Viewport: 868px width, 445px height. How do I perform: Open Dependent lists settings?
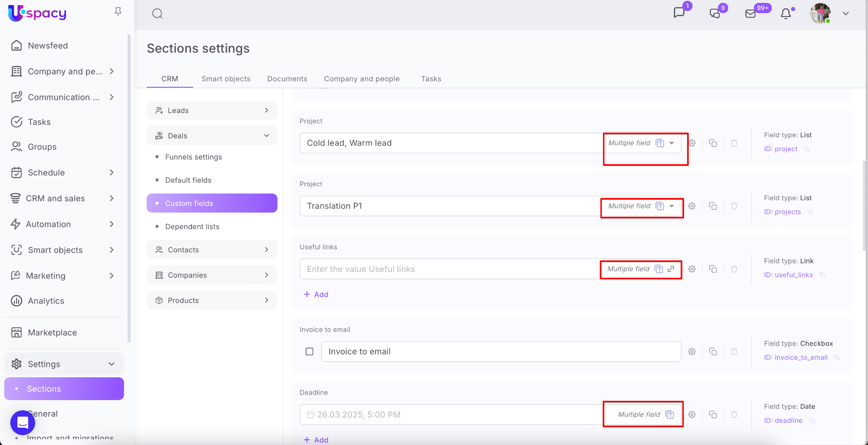[192, 227]
